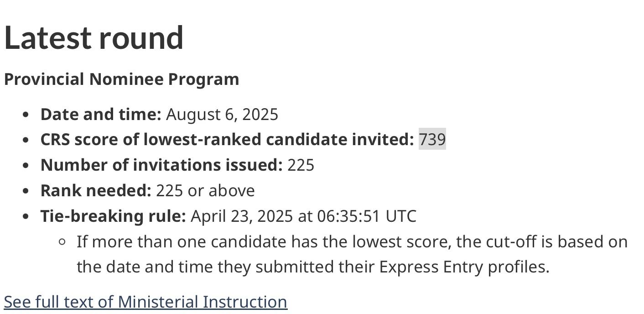Screen dimensions: 644x314
Task: Click the highlighted 739 score value
Action: tap(432, 140)
